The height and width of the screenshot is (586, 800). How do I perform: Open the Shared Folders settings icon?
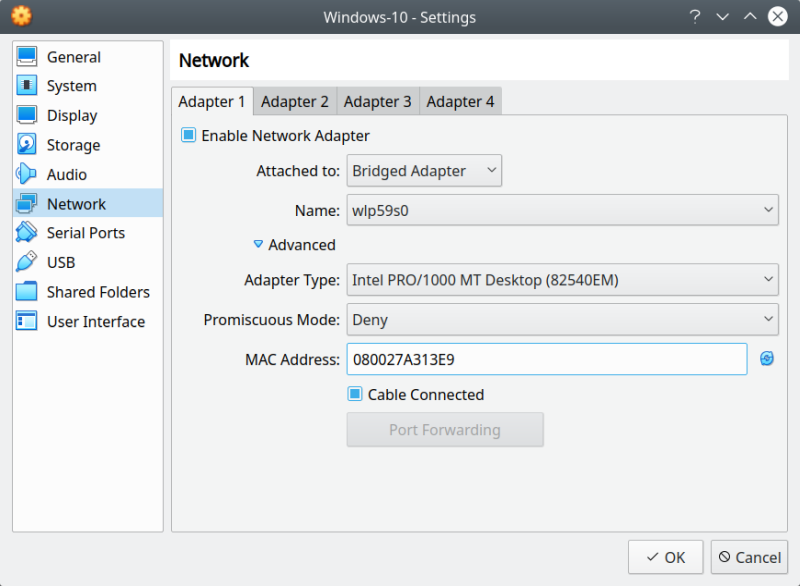coord(28,291)
